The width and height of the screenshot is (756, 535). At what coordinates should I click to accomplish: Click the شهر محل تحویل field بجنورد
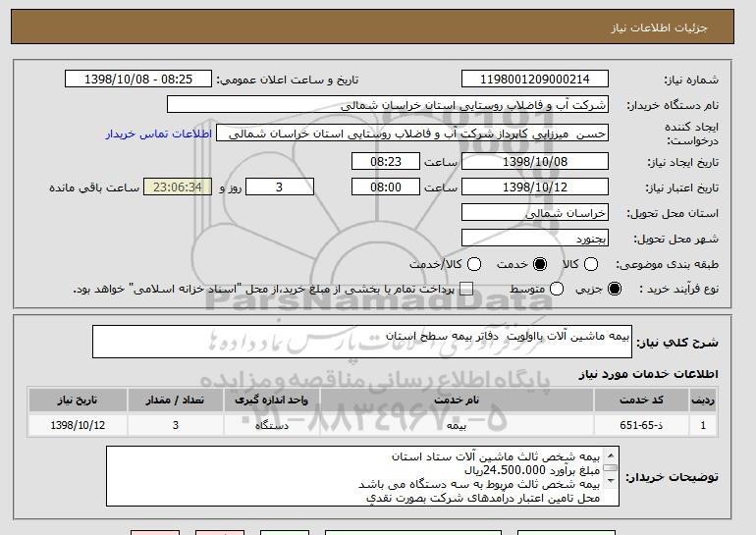535,239
